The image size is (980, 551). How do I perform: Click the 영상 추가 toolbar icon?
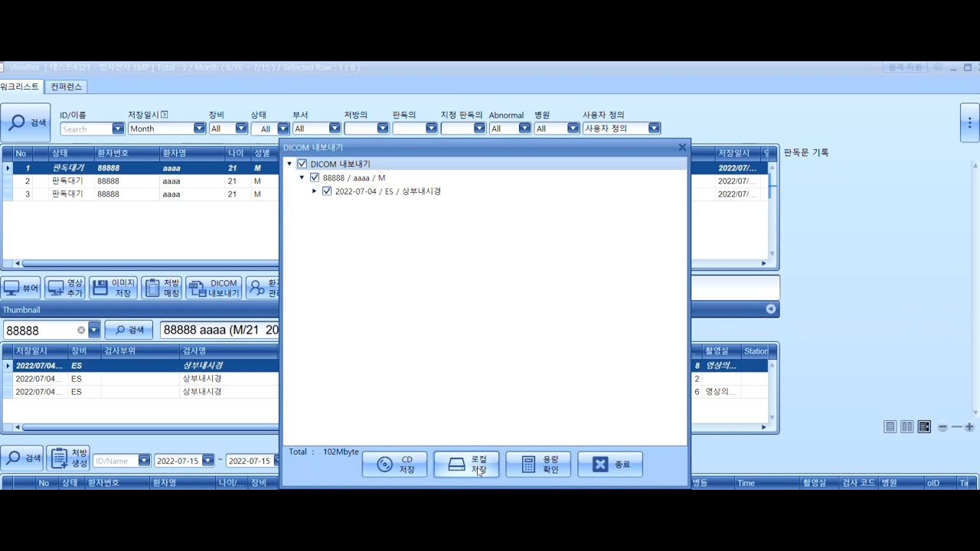point(65,289)
